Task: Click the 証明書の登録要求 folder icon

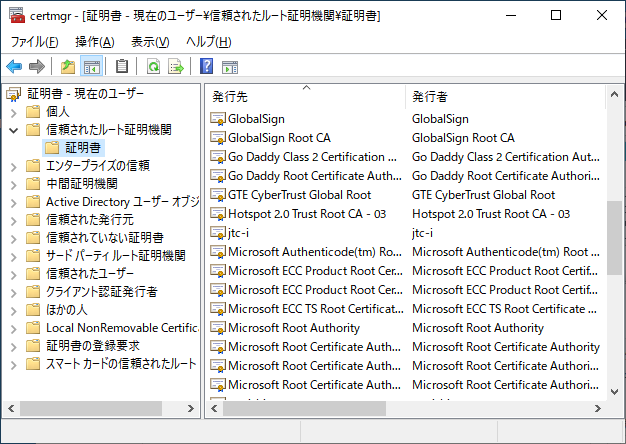Action: coord(33,345)
